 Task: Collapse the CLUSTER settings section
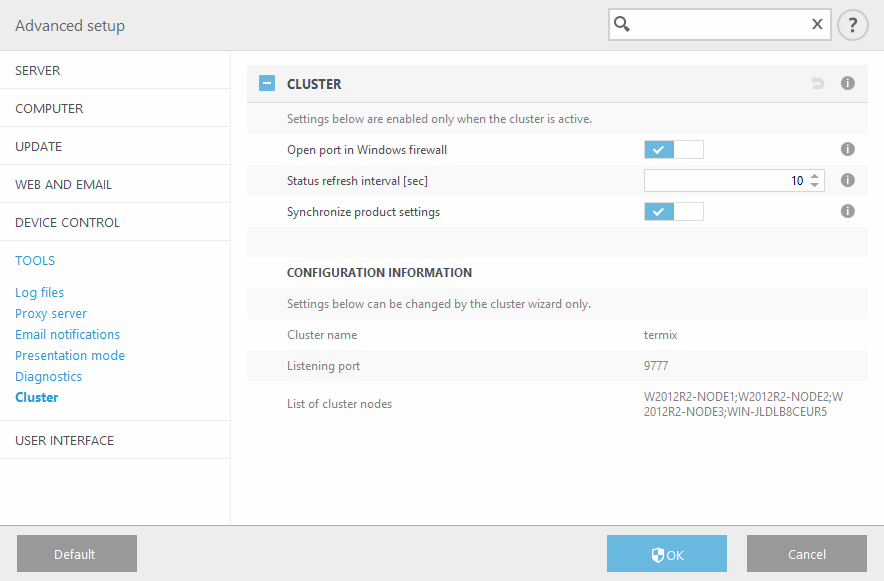pos(266,83)
